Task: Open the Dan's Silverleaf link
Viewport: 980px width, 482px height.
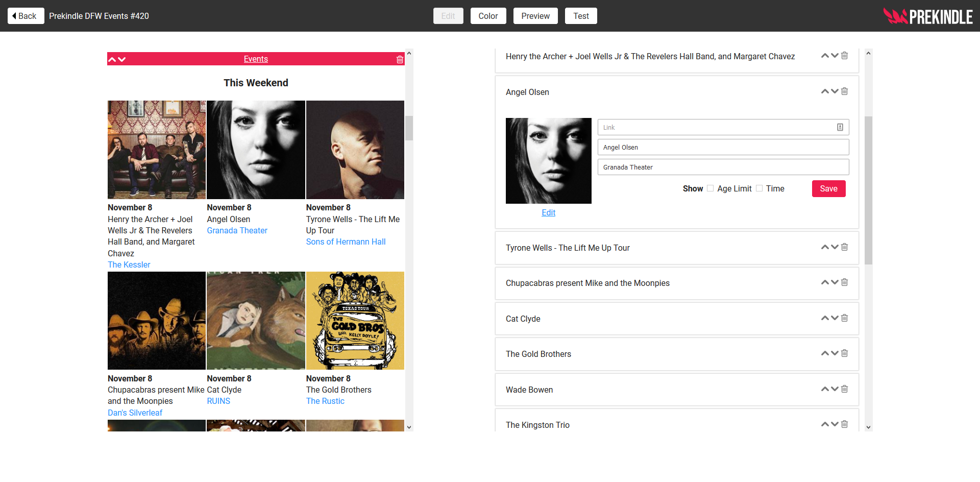Action: click(x=135, y=413)
